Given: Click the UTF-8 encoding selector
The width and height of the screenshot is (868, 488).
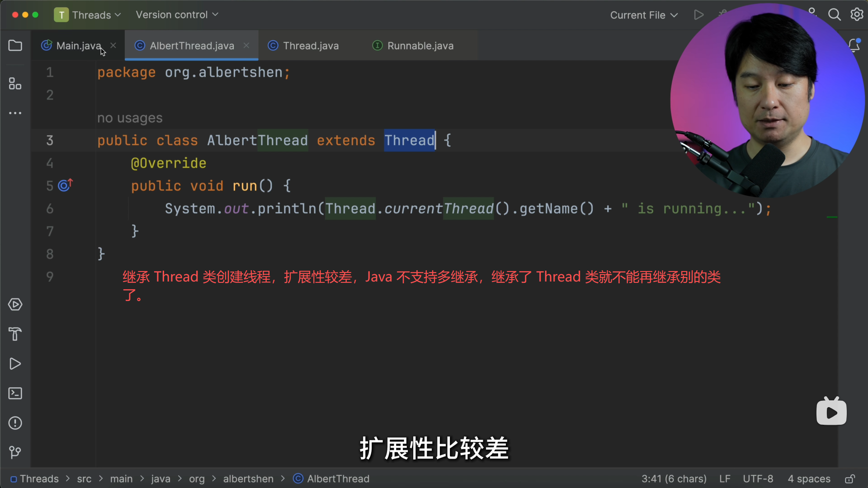Looking at the screenshot, I should 758,479.
